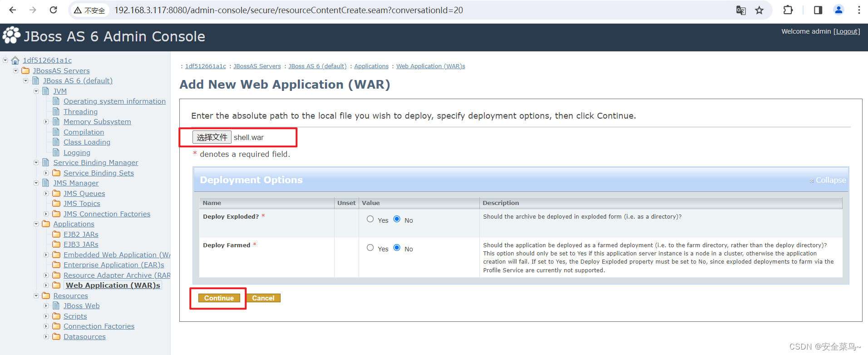
Task: Select No for Deploy Farmed
Action: 397,248
